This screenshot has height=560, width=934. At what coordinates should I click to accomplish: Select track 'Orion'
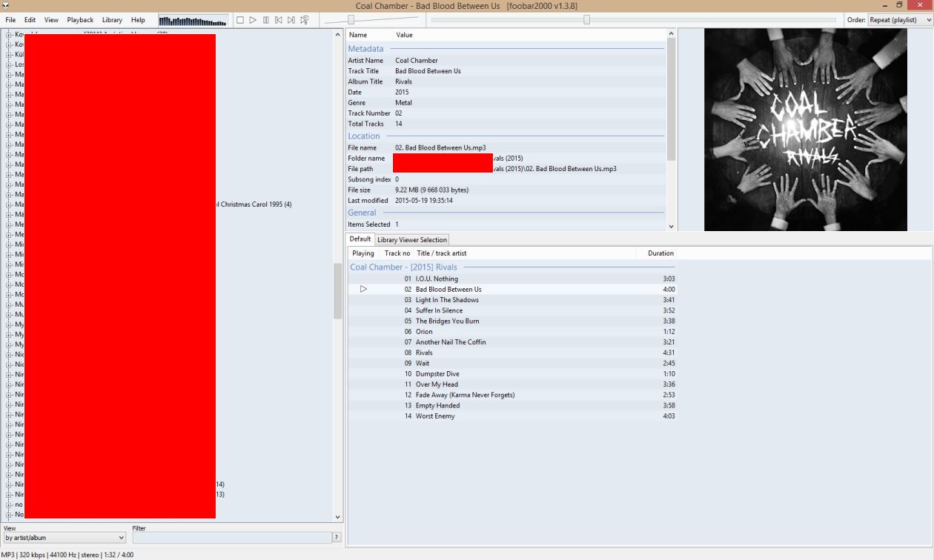[513, 332]
